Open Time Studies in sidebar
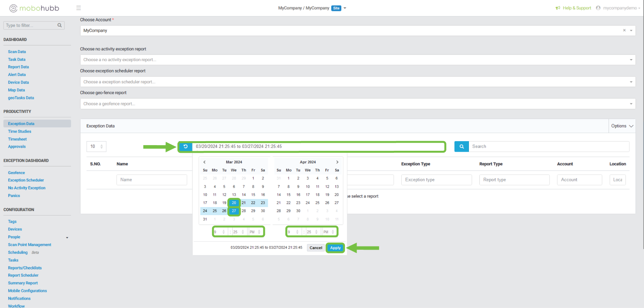 19,131
